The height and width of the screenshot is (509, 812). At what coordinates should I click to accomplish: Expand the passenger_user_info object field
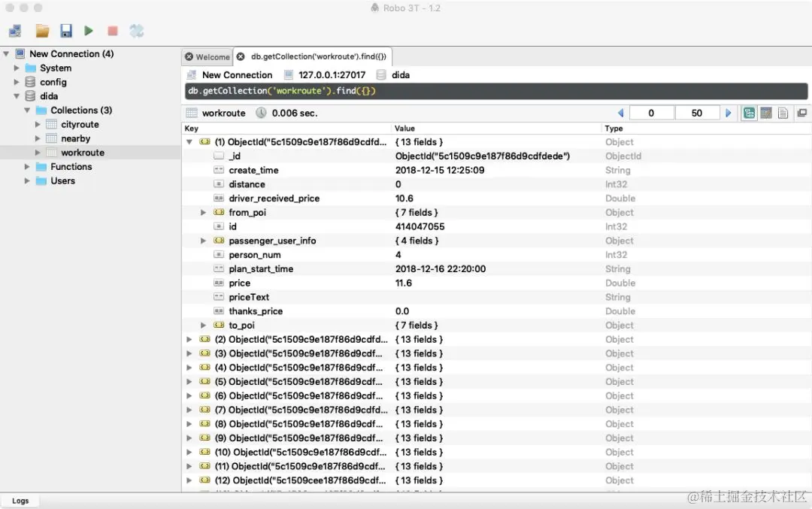coord(204,241)
